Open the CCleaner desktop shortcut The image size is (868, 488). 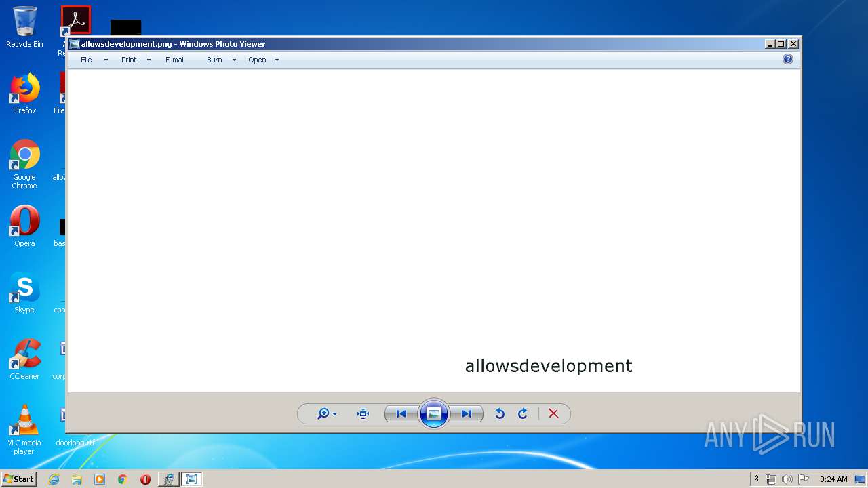[x=24, y=359]
